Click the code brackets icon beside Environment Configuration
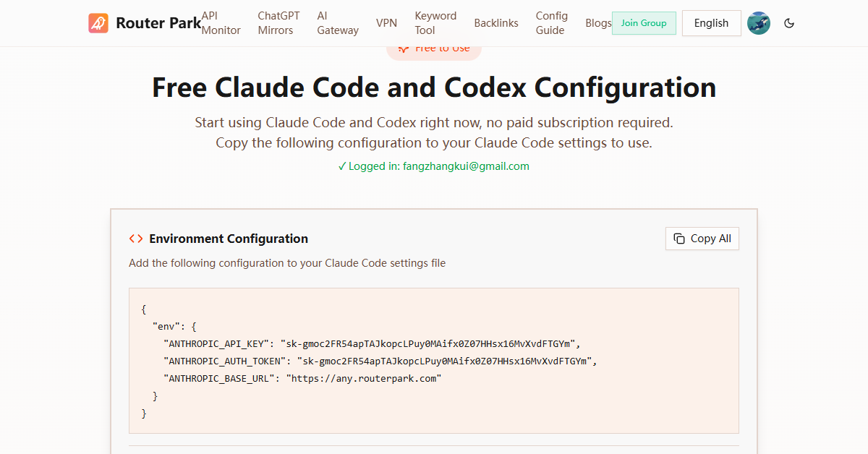The height and width of the screenshot is (454, 868). pyautogui.click(x=136, y=239)
